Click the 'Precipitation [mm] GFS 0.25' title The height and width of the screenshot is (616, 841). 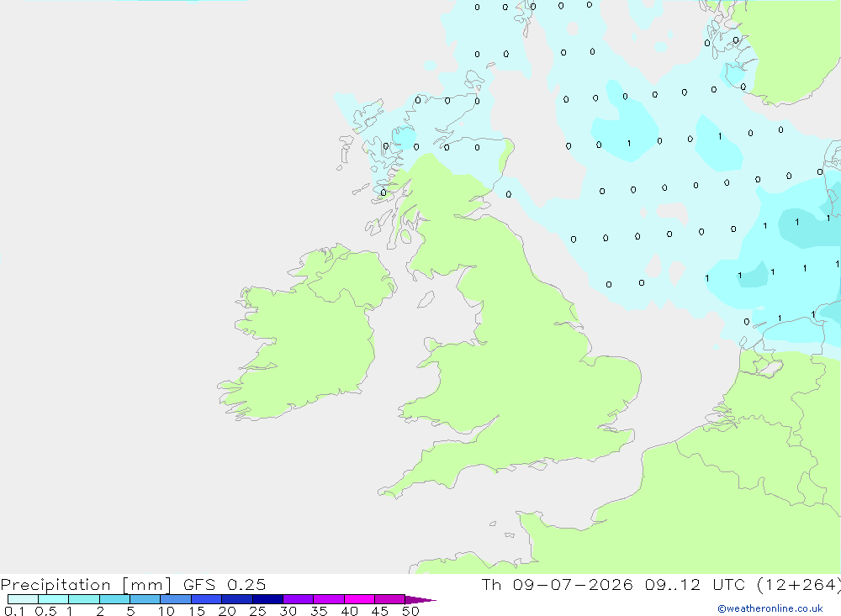coord(133,585)
